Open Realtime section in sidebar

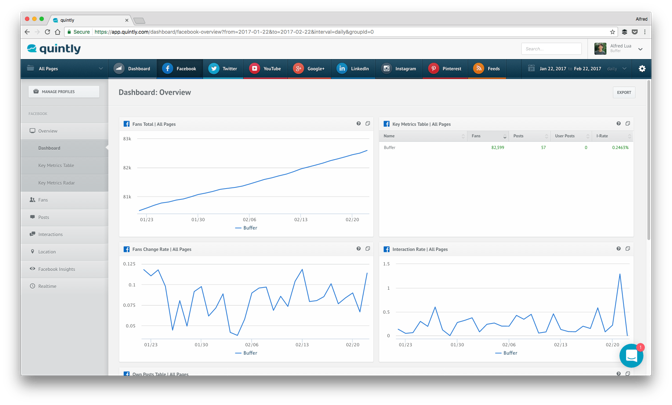click(65, 286)
